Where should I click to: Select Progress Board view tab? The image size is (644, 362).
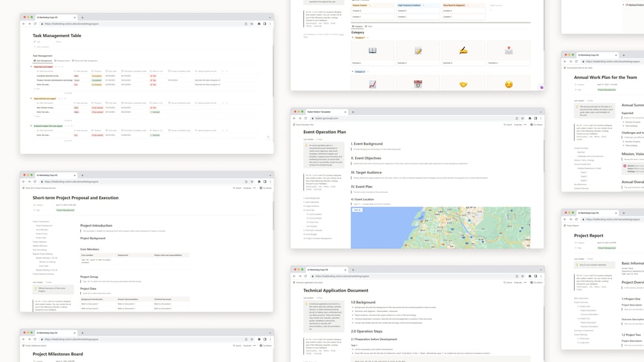click(x=62, y=61)
